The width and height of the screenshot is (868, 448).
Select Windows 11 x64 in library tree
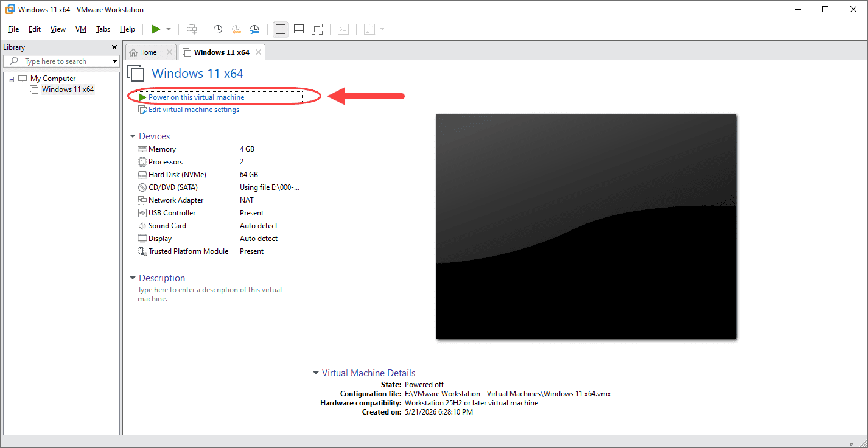point(68,89)
